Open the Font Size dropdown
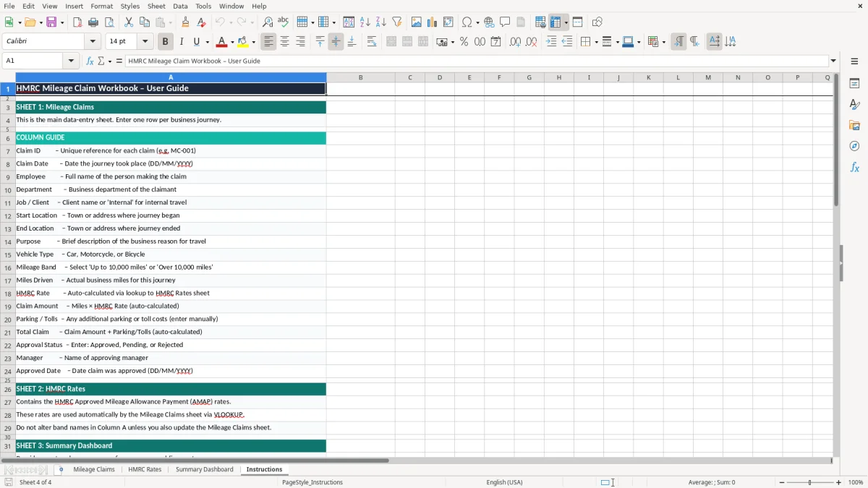The width and height of the screenshot is (868, 488). pyautogui.click(x=145, y=42)
